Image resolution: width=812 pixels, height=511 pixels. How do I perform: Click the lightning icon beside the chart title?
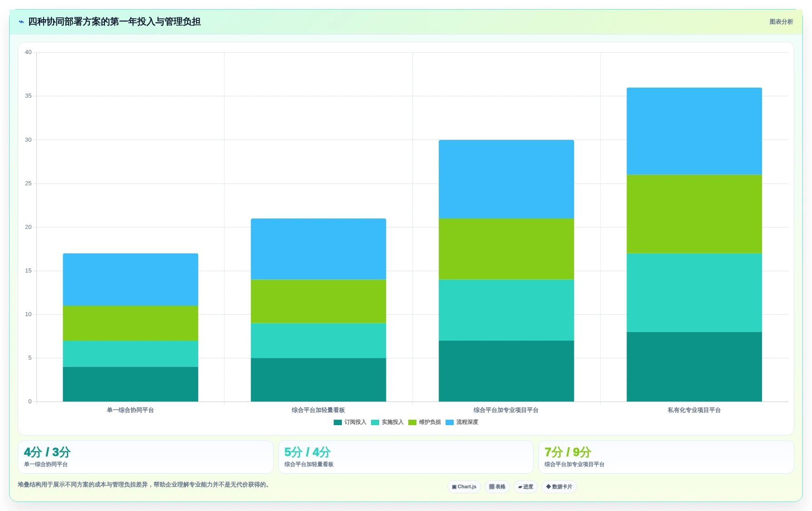pos(21,22)
